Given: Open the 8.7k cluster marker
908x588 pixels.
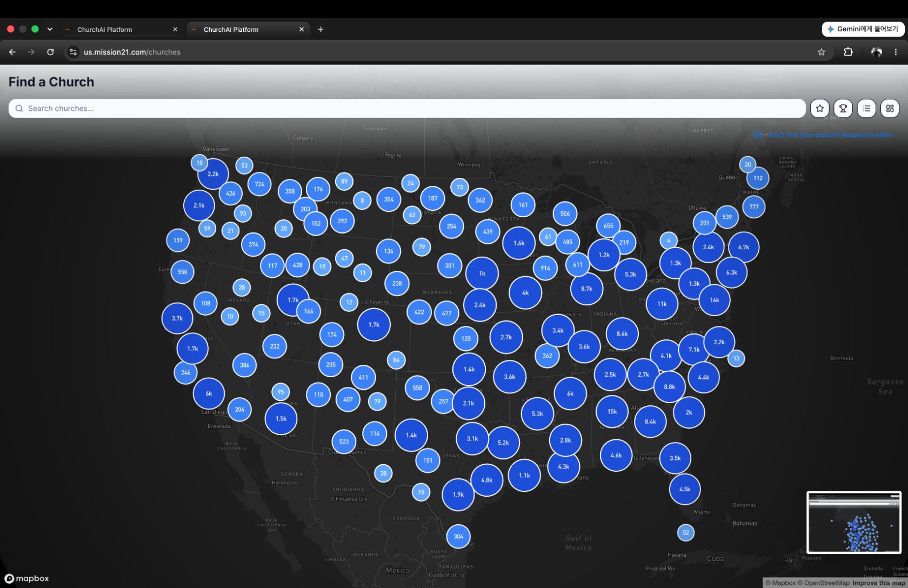Looking at the screenshot, I should click(x=587, y=289).
